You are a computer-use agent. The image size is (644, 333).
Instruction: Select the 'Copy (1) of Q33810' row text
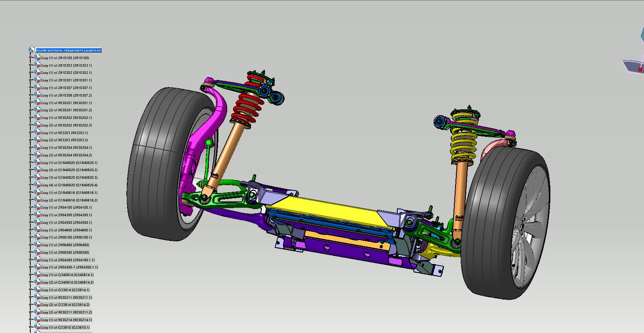pyautogui.click(x=65, y=327)
